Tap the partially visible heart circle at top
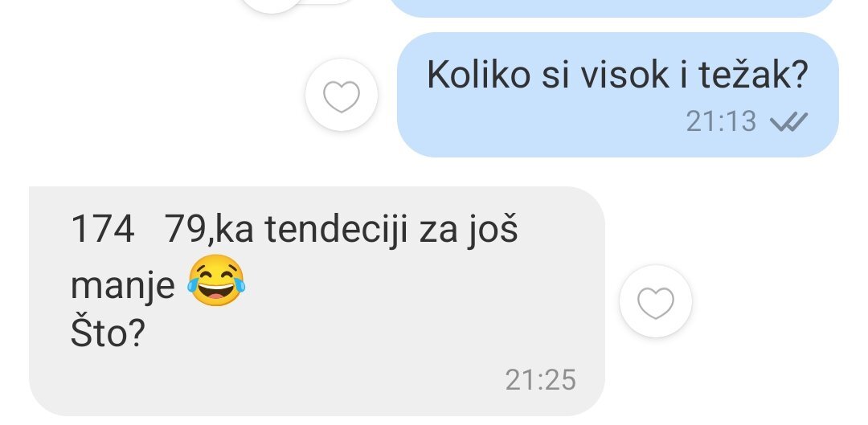This screenshot has width=868, height=425. 272,6
